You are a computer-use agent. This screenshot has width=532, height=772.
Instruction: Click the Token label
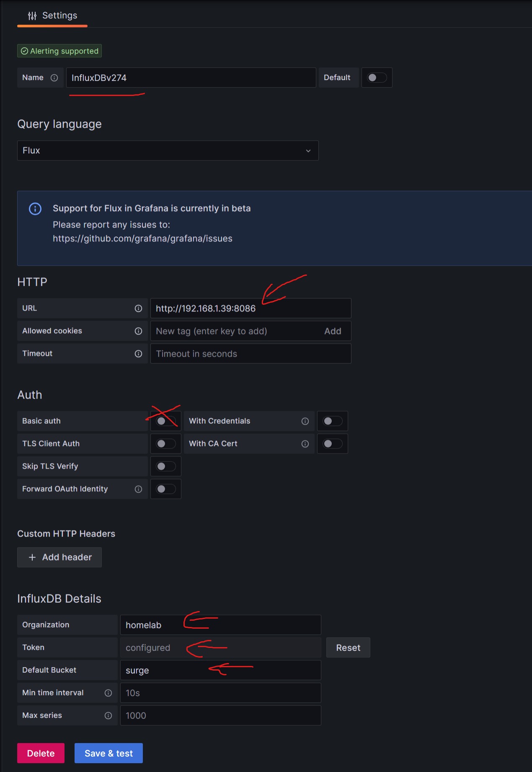point(33,647)
